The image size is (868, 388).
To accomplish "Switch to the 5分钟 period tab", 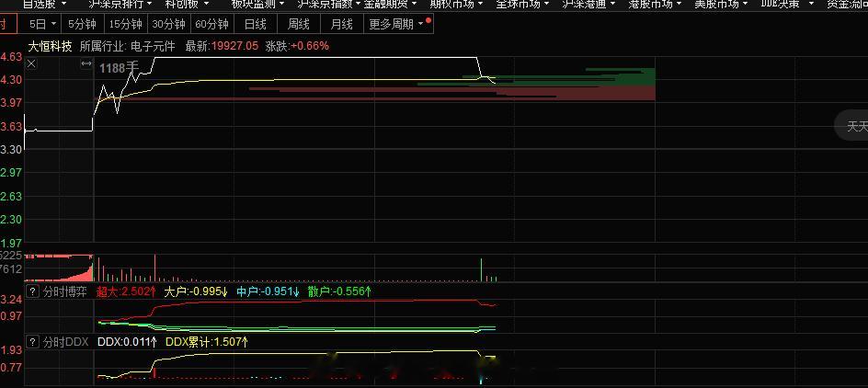I will (x=82, y=24).
